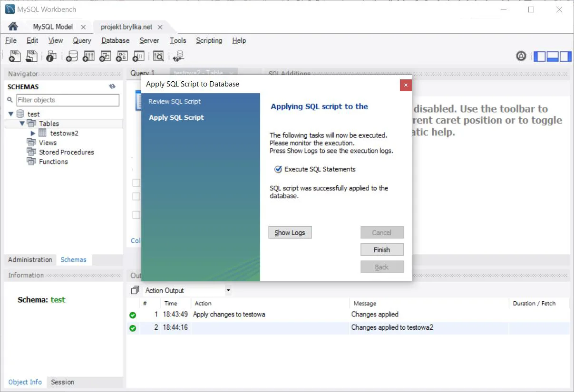
Task: Create a new stored procedure icon
Action: click(122, 56)
